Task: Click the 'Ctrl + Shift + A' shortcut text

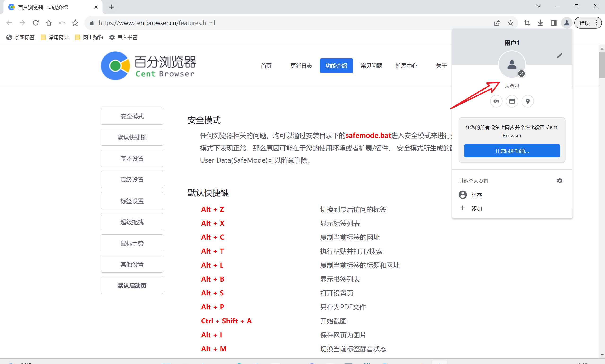Action: (x=226, y=321)
